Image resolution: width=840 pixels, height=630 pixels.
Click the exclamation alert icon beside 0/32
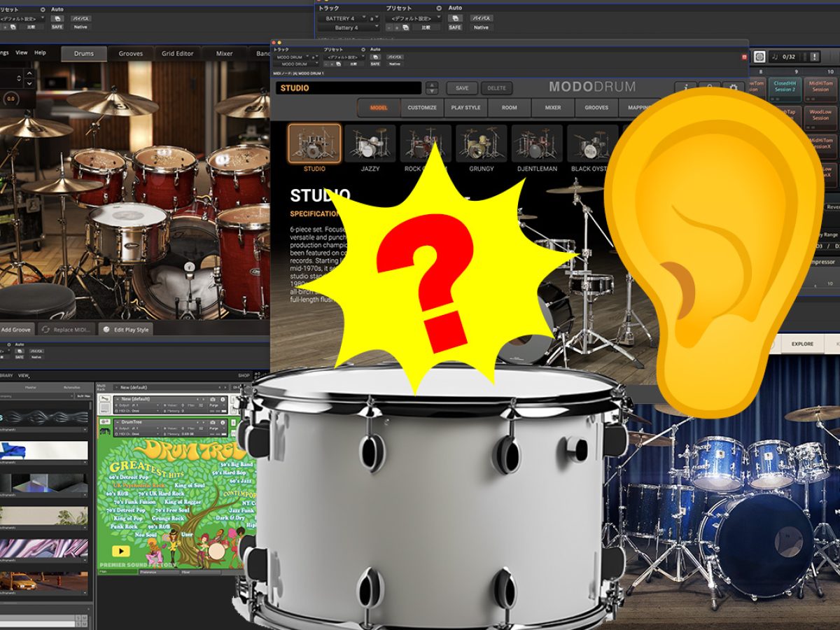pyautogui.click(x=813, y=57)
